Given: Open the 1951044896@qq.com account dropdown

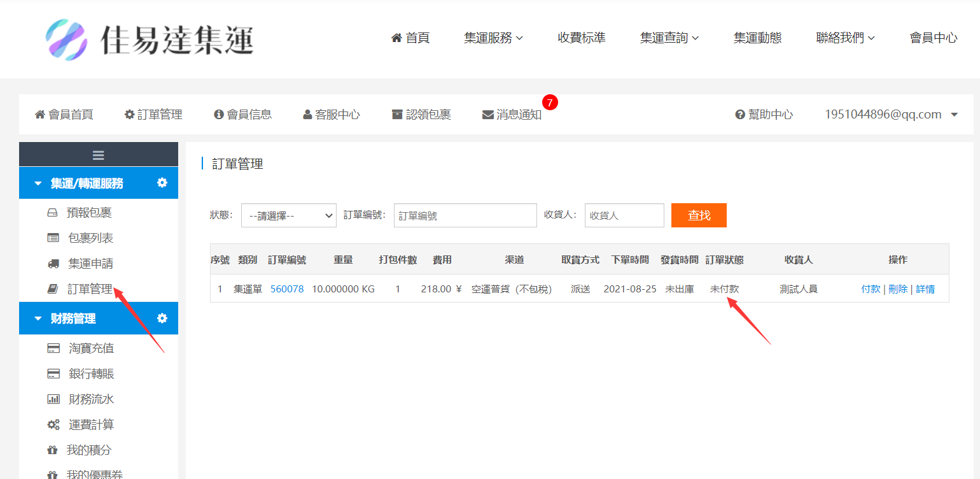Looking at the screenshot, I should click(892, 115).
